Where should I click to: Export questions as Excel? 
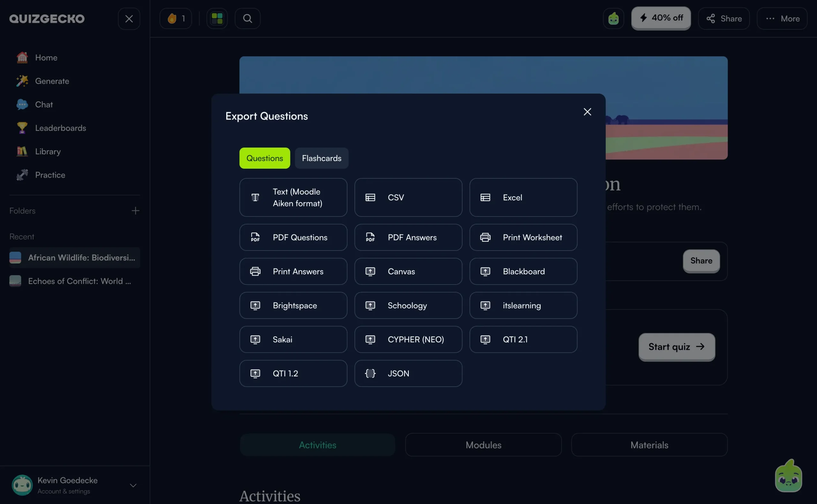pyautogui.click(x=523, y=197)
